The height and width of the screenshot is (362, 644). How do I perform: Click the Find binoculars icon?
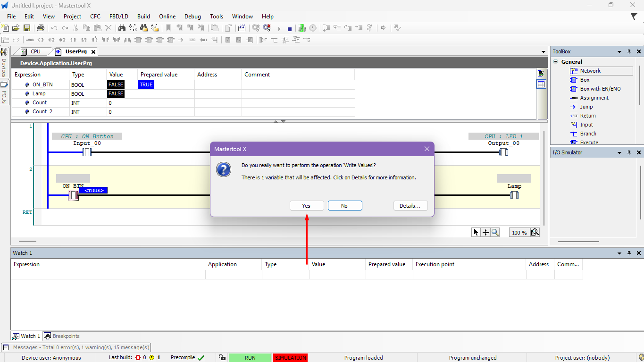click(x=122, y=28)
